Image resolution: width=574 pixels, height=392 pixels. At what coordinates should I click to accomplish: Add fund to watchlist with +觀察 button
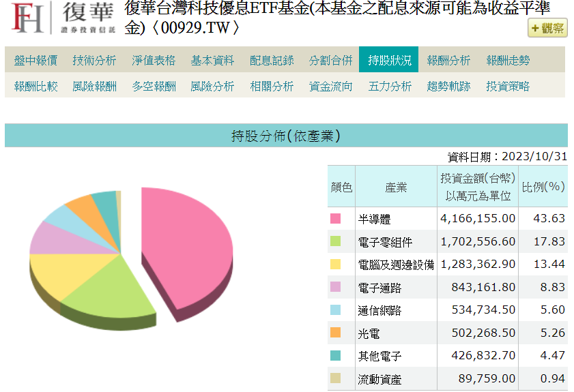547,28
